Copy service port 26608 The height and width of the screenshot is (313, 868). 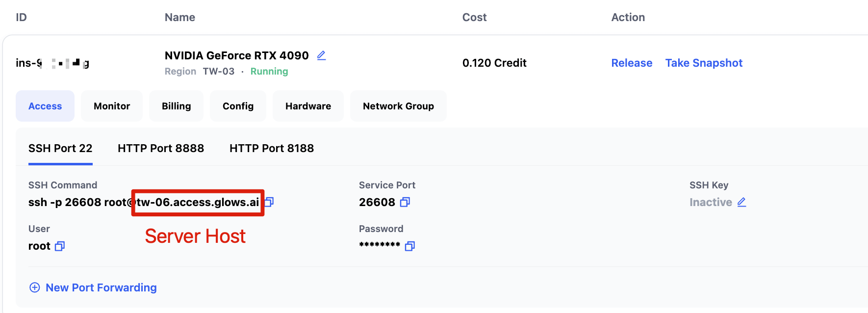coord(405,202)
